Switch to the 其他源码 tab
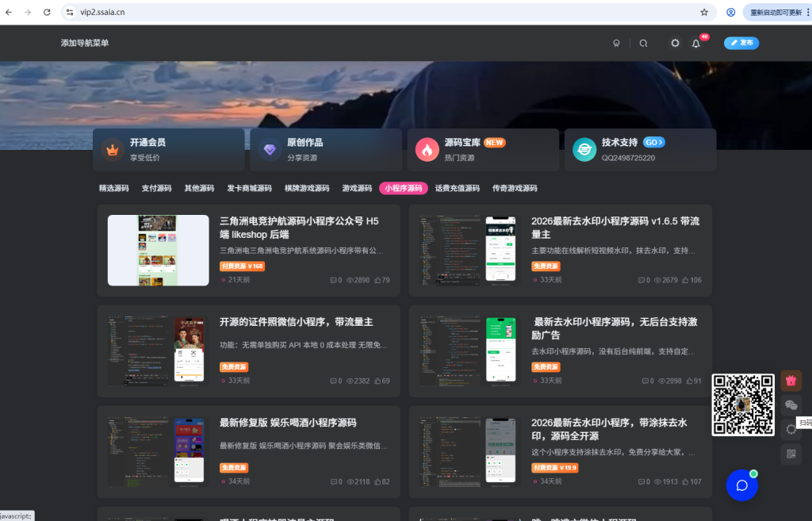Viewport: 812px width, 521px height. click(x=199, y=188)
